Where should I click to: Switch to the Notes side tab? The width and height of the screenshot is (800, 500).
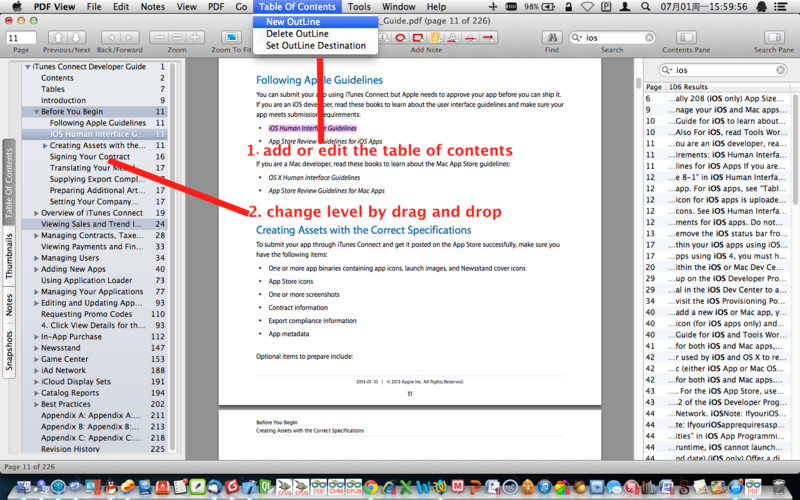click(x=9, y=305)
